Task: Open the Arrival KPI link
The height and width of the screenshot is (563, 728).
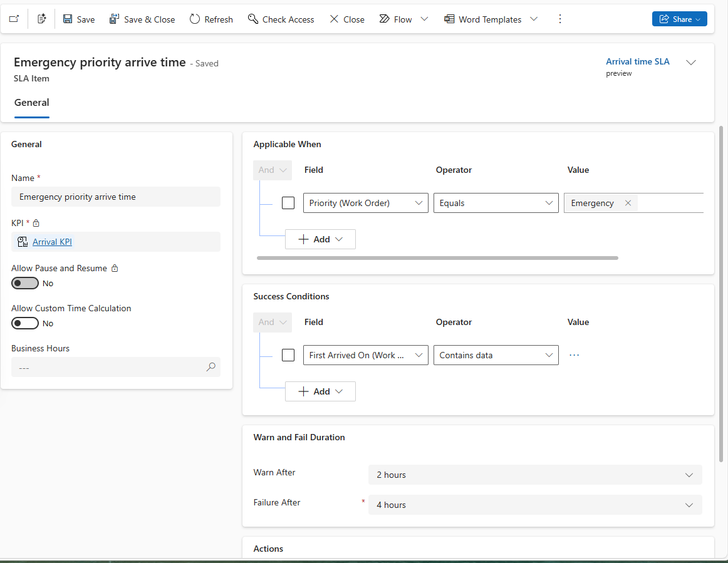Action: tap(52, 241)
